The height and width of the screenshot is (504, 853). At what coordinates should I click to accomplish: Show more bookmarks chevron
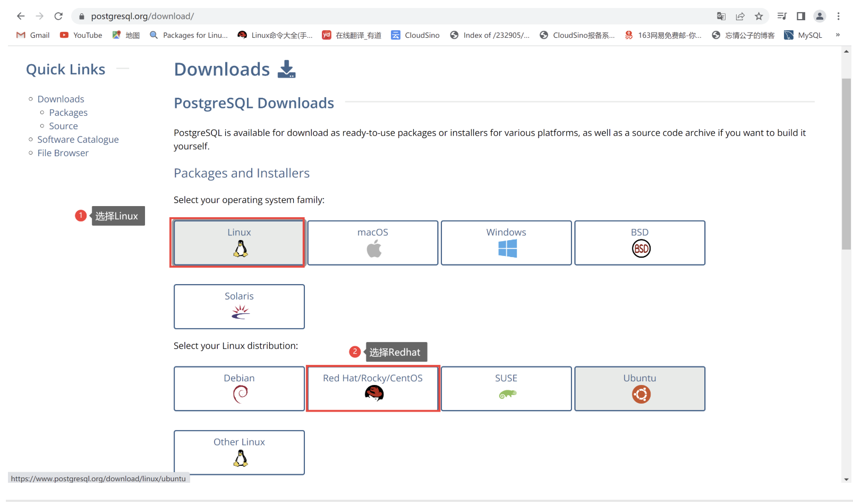point(838,35)
